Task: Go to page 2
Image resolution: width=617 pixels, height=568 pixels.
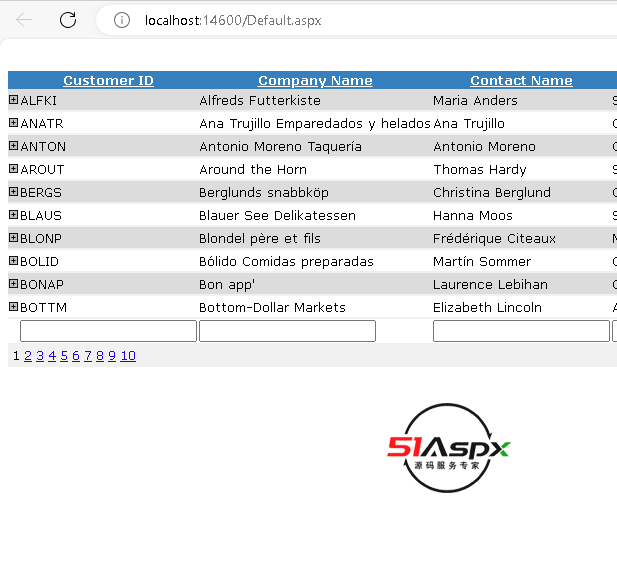Action: pyautogui.click(x=28, y=356)
